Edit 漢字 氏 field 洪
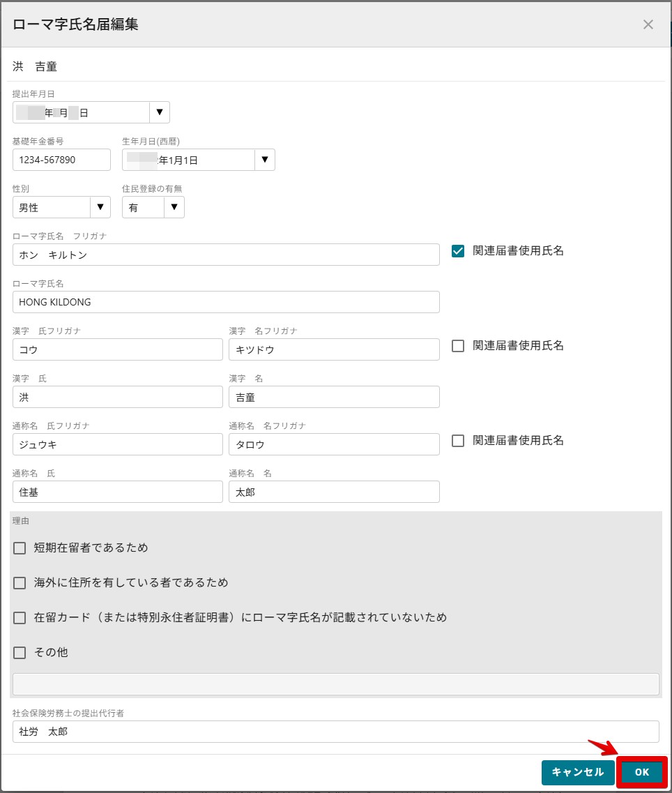 [x=117, y=397]
